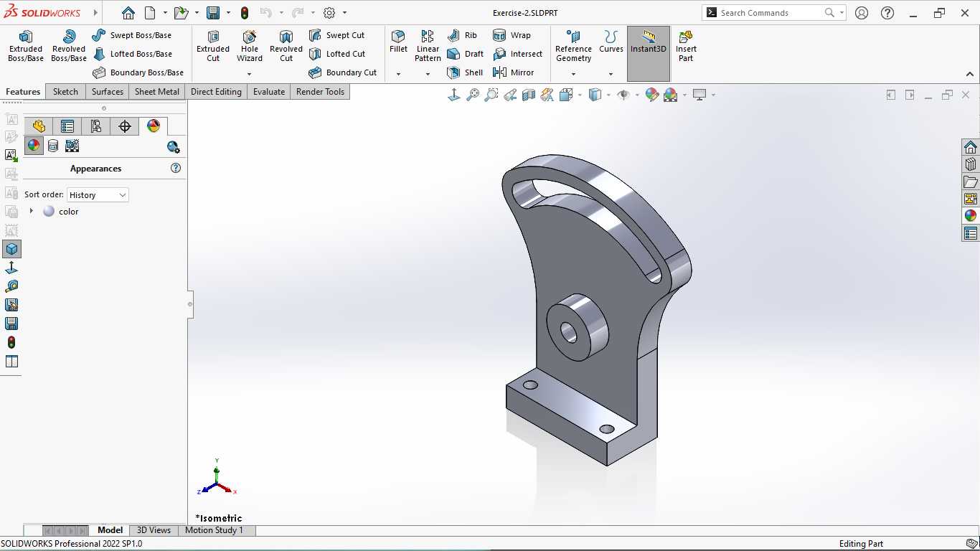This screenshot has height=551, width=980.
Task: Switch to PropertyManager tab
Action: tap(67, 126)
